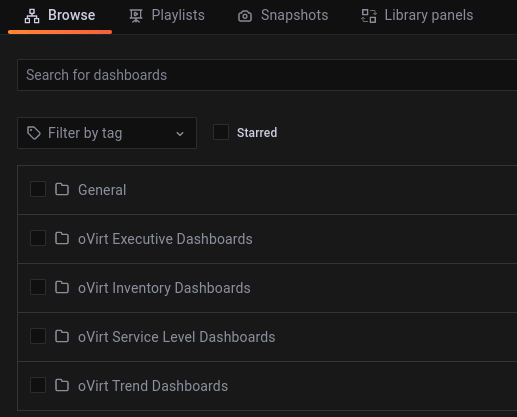
Task: Open the Filter by tag dropdown
Action: [x=107, y=133]
